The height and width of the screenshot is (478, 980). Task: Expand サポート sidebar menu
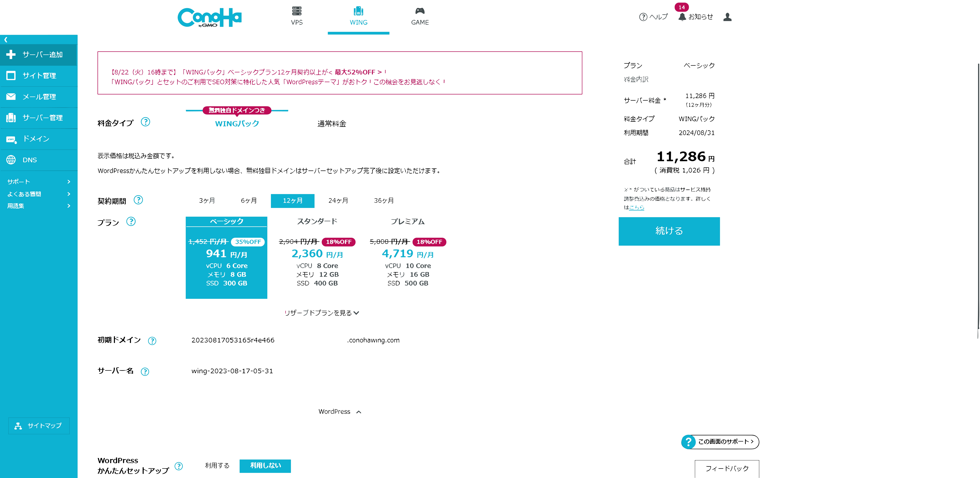click(39, 182)
